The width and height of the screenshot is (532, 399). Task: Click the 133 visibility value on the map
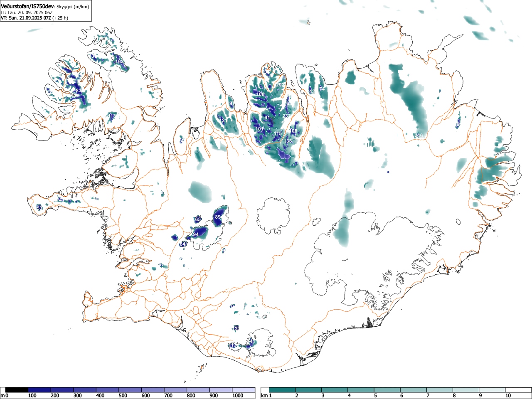point(288,141)
